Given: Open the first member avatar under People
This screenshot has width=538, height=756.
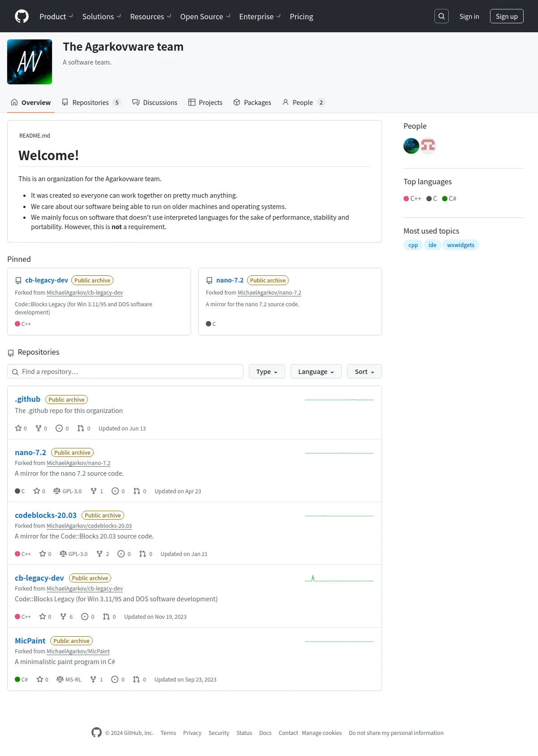Looking at the screenshot, I should (411, 146).
